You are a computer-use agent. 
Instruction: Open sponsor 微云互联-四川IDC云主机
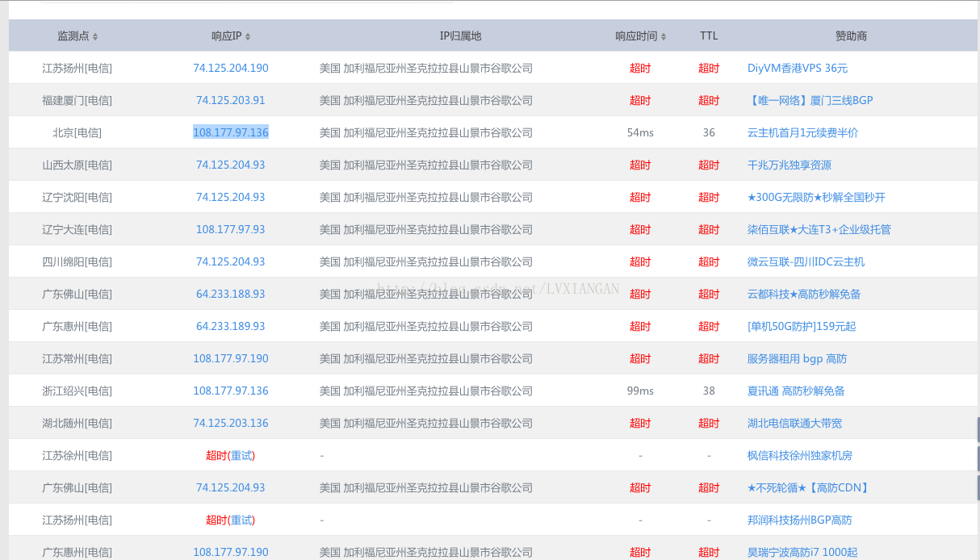(806, 261)
